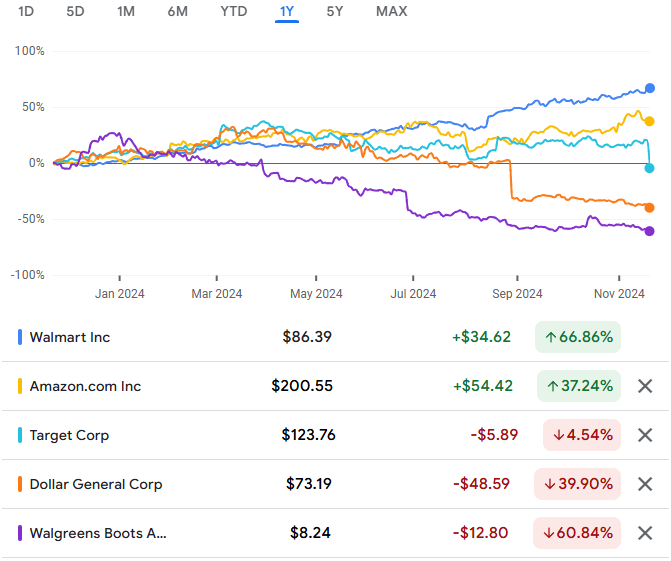Click Target cyan endpoint dot on chart
The width and height of the screenshot is (671, 561).
click(649, 168)
